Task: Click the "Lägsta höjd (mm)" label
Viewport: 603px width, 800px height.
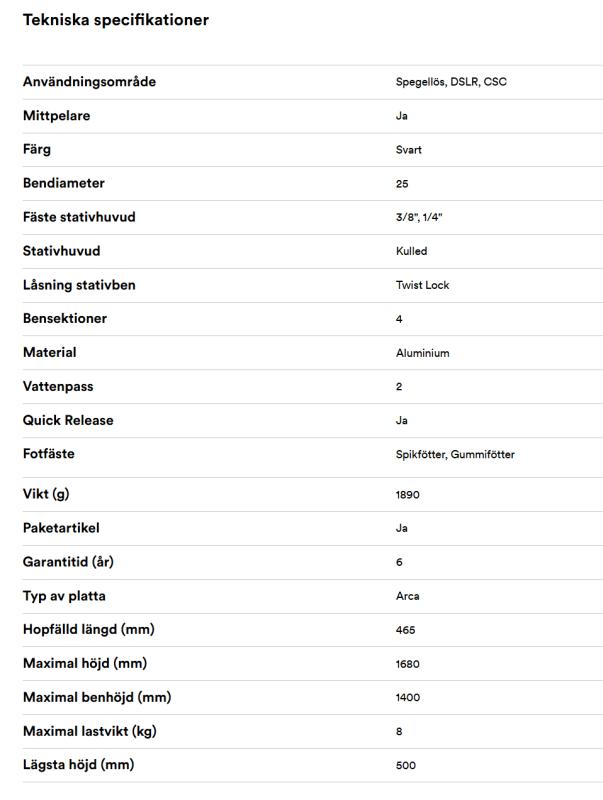Action: (78, 765)
